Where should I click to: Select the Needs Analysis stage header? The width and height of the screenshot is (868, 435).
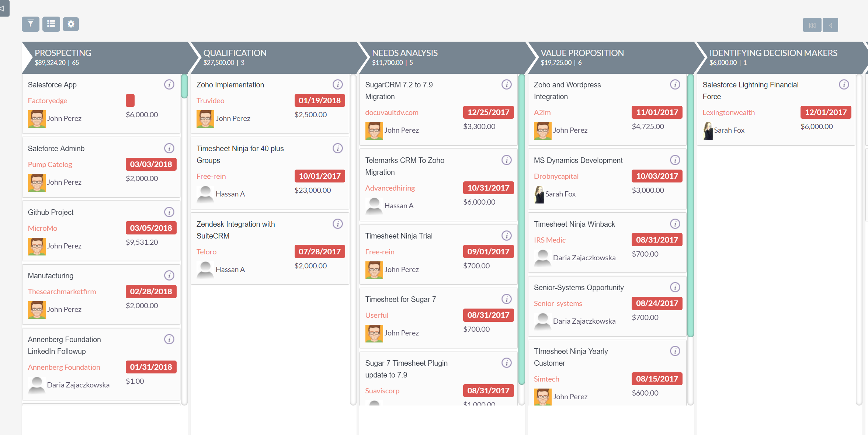pos(442,58)
